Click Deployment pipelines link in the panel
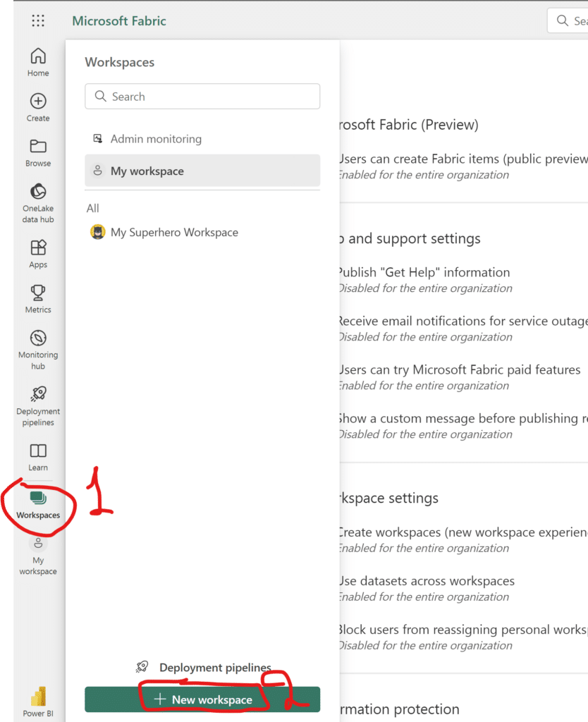Screen dimensions: 588x722 tap(214, 667)
